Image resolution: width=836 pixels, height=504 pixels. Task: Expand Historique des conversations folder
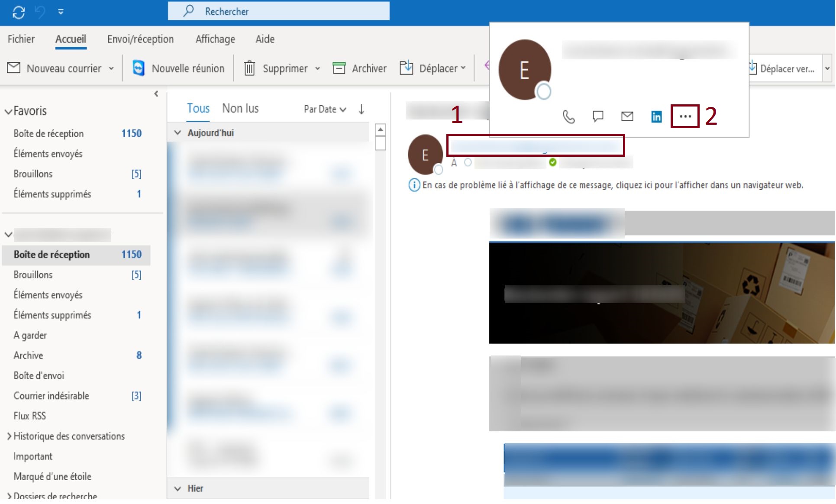pyautogui.click(x=9, y=436)
